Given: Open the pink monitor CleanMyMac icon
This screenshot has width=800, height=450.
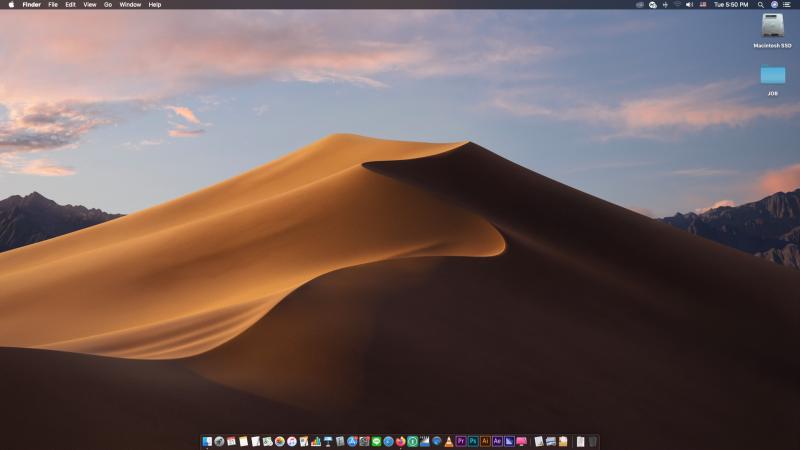Looking at the screenshot, I should [x=521, y=441].
